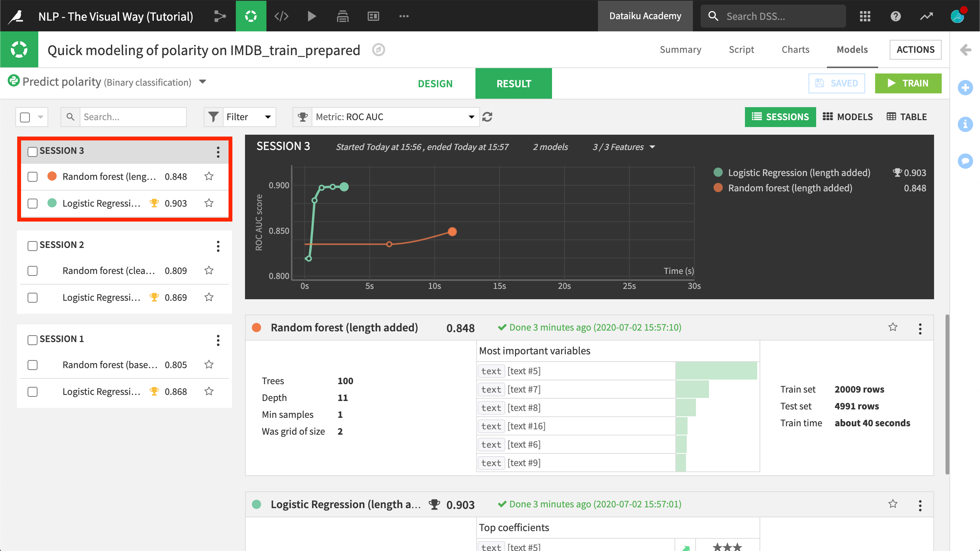Star Logistic Regression 0.903 in Session 3
Screen dimensions: 980x551
point(209,203)
